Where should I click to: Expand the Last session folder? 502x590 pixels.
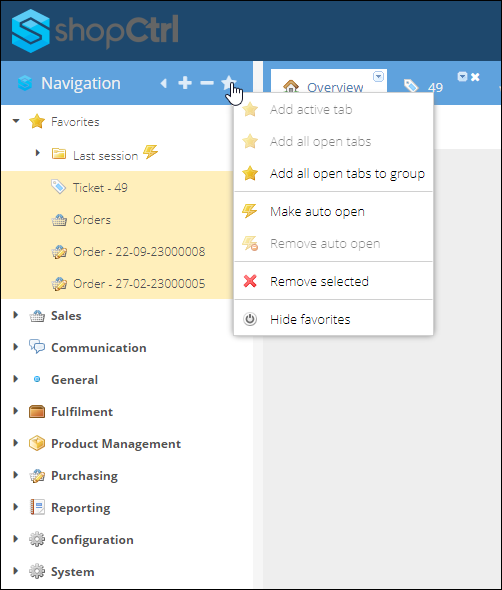[37, 153]
